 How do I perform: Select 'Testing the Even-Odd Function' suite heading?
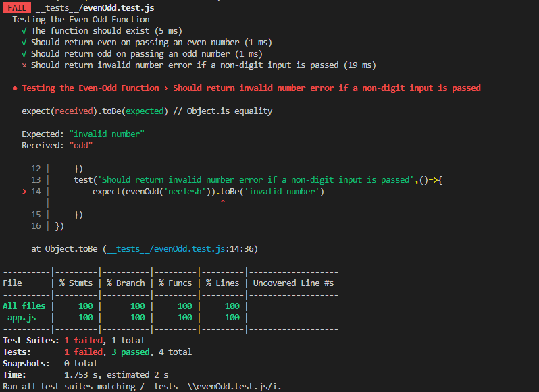tap(81, 20)
